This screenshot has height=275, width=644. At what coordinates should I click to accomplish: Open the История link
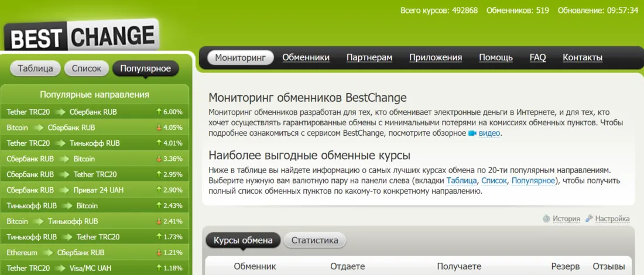pyautogui.click(x=566, y=219)
